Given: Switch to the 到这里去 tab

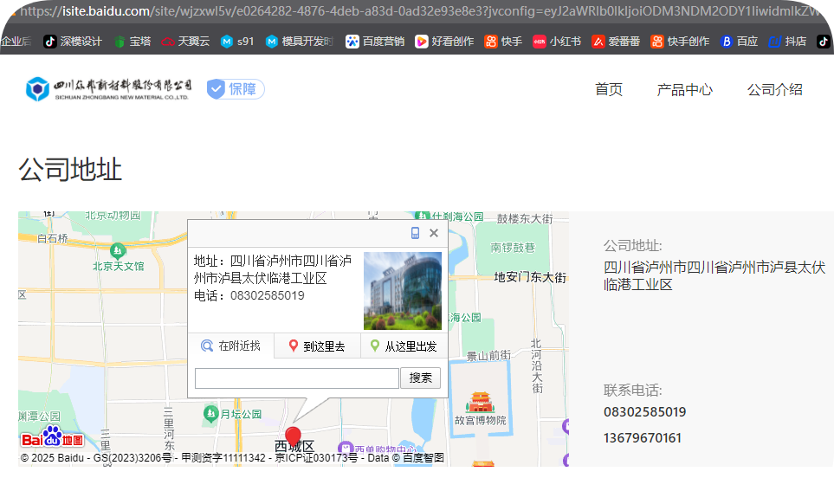Looking at the screenshot, I should 318,346.
